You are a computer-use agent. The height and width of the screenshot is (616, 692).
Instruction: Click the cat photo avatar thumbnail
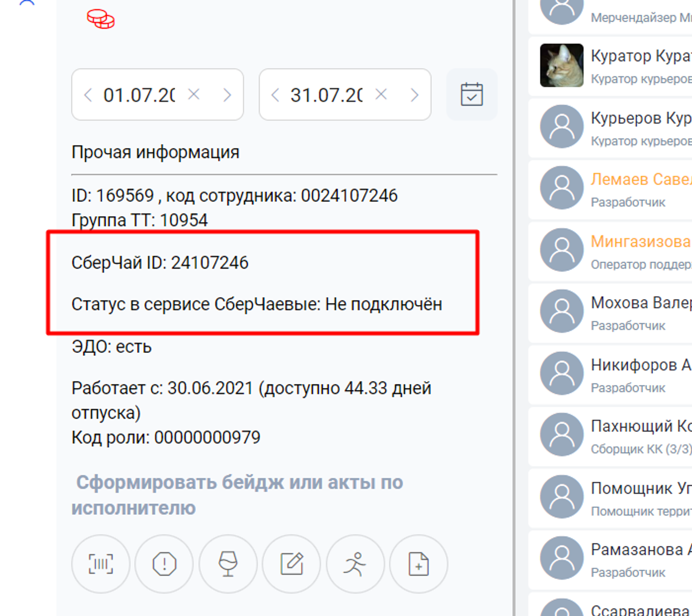pyautogui.click(x=562, y=65)
